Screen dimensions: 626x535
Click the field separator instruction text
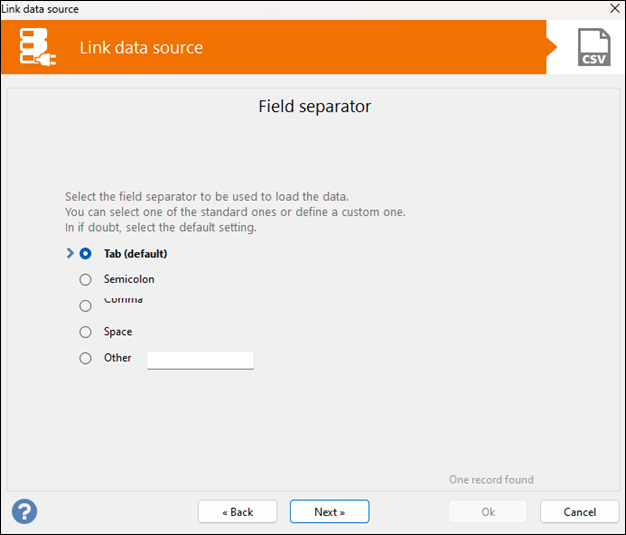235,212
